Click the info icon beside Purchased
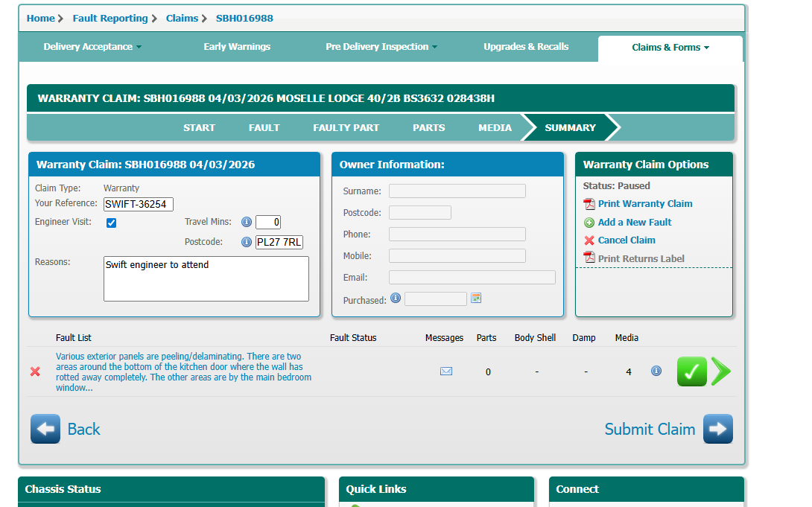812x507 pixels. tap(396, 299)
